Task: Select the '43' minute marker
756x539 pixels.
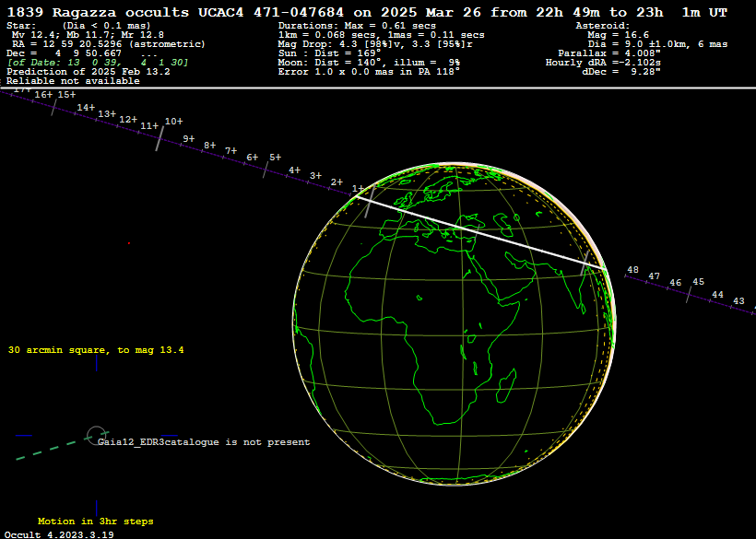Action: click(739, 301)
